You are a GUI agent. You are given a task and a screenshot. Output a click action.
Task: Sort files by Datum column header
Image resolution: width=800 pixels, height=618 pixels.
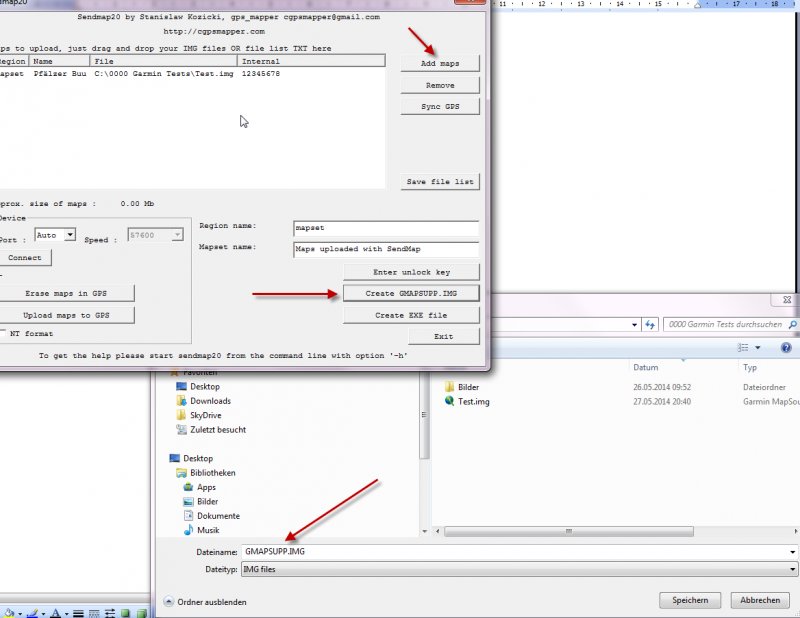(x=645, y=367)
